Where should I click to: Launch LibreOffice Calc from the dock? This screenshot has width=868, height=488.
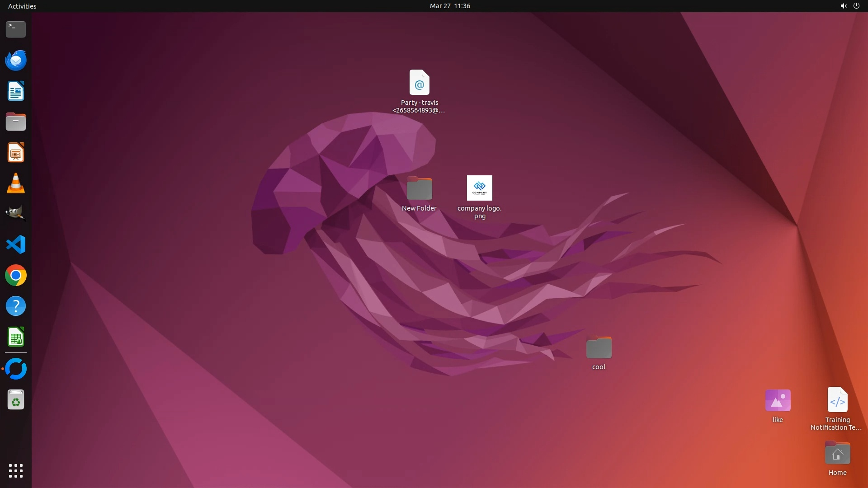coord(16,337)
